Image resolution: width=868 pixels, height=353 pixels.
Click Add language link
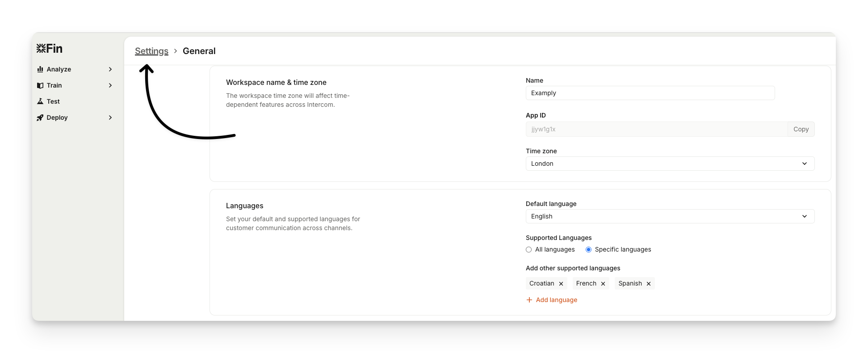[556, 300]
